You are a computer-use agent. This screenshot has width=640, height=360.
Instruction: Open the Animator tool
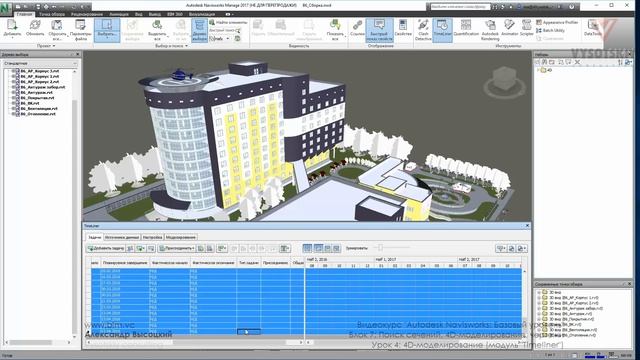[509, 29]
